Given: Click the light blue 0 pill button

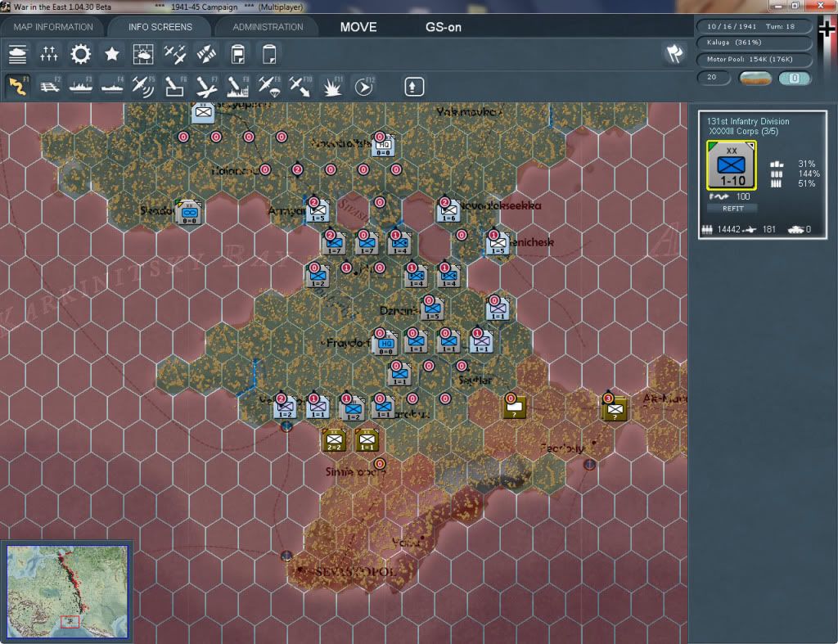Looking at the screenshot, I should click(794, 79).
